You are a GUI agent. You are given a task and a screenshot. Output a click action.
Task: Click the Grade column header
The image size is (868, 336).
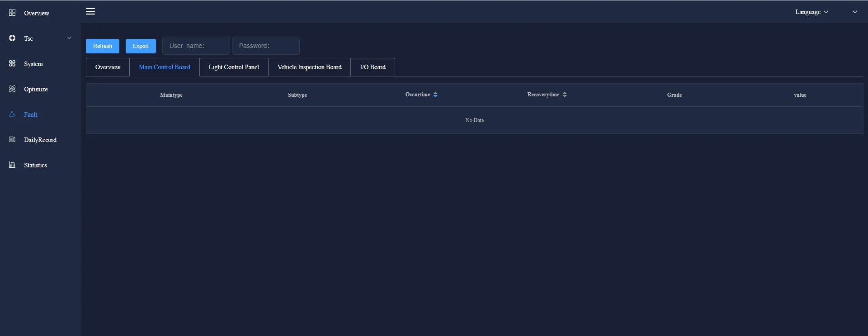[x=675, y=95]
